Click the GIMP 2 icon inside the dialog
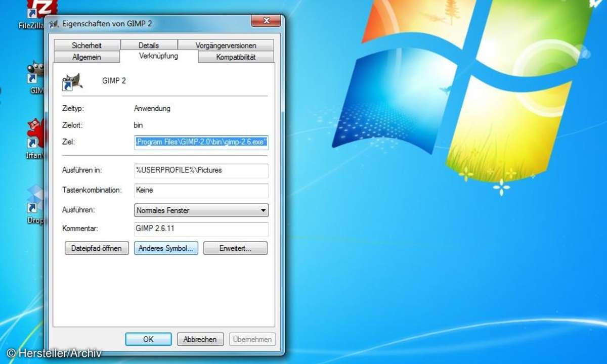 pos(72,81)
